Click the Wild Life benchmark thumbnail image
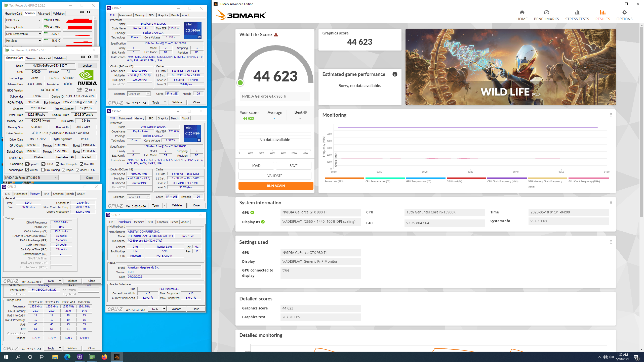644x362 pixels. [510, 67]
